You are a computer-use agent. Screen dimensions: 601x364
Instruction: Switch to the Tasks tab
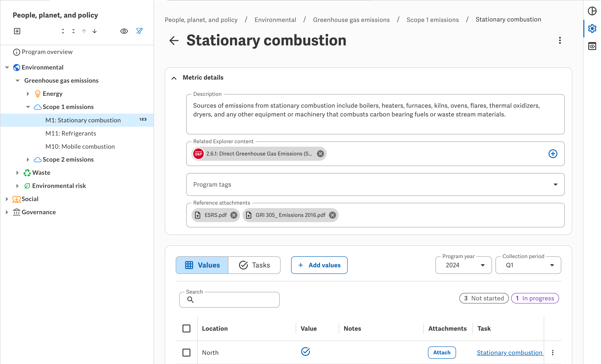tap(254, 265)
